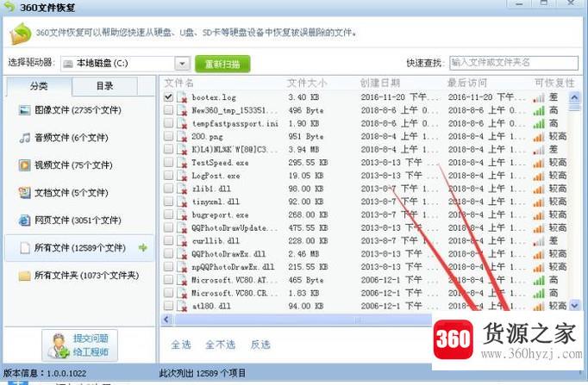Click the deleted-file icon of bootex.log

(x=182, y=97)
